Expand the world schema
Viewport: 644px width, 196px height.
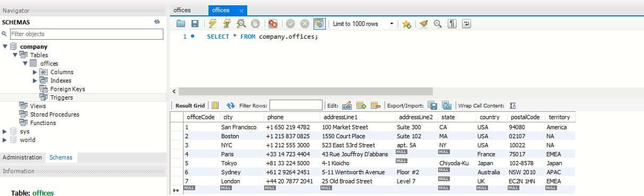pyautogui.click(x=5, y=140)
